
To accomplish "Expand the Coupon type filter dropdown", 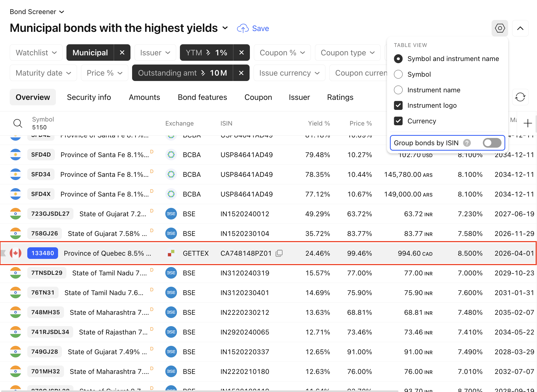I will (347, 53).
